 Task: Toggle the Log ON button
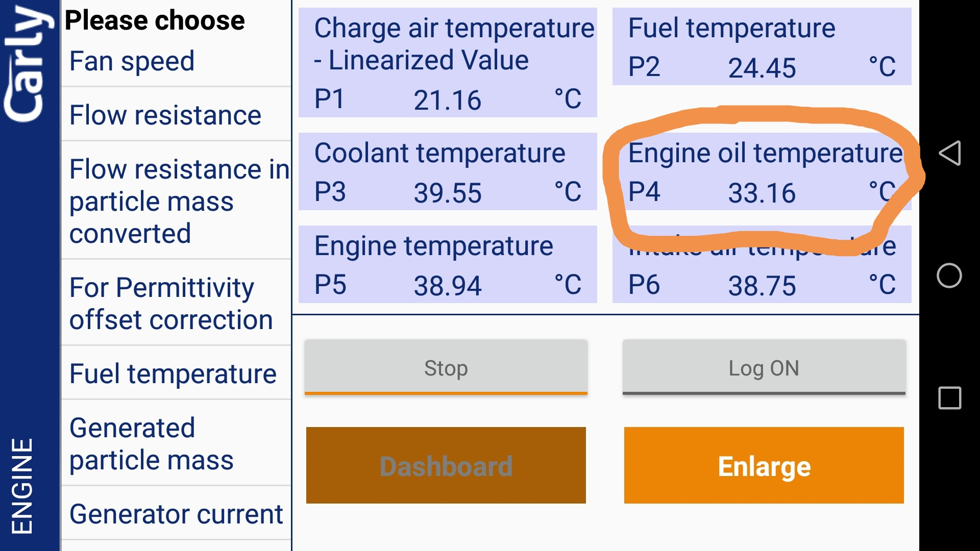coord(764,368)
